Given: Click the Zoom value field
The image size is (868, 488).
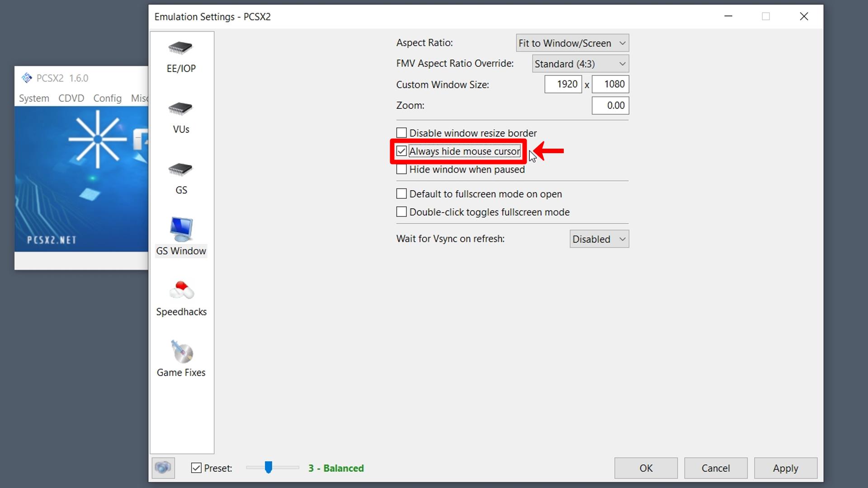Looking at the screenshot, I should [610, 105].
